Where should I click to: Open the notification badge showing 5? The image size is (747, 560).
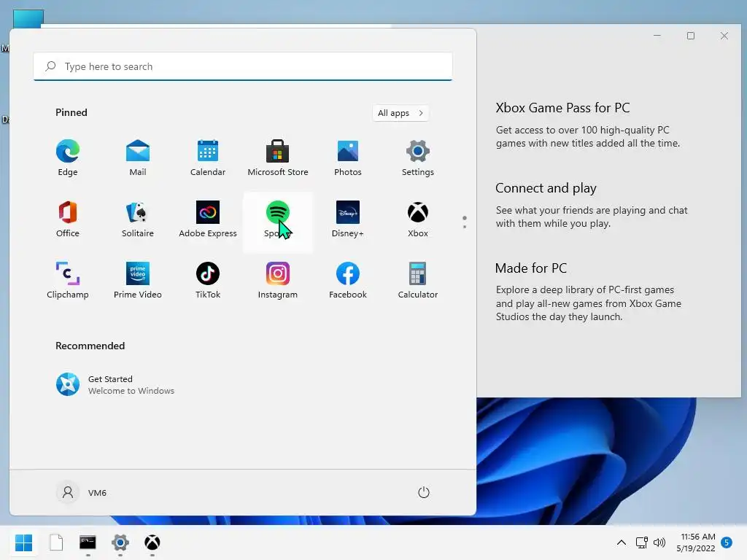[x=727, y=542]
